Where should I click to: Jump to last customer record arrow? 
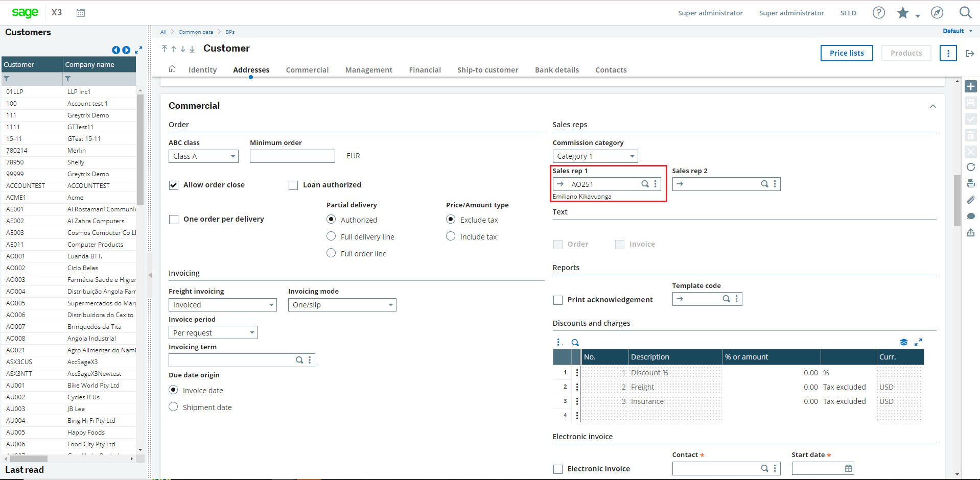[192, 49]
